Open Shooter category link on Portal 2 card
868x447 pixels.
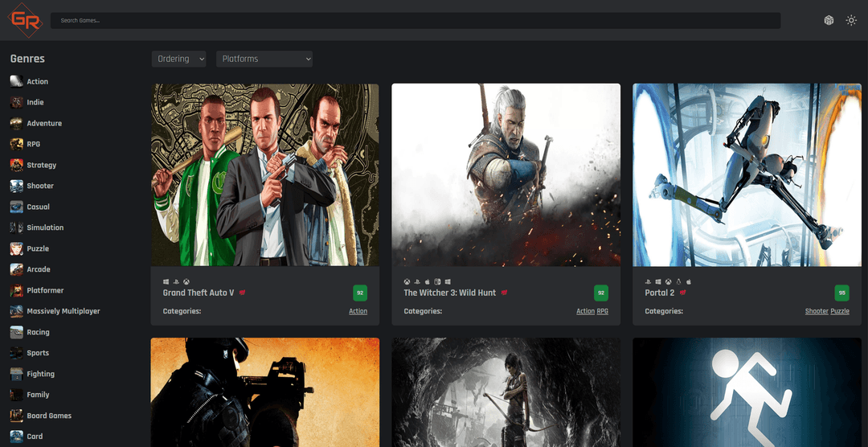tap(817, 311)
